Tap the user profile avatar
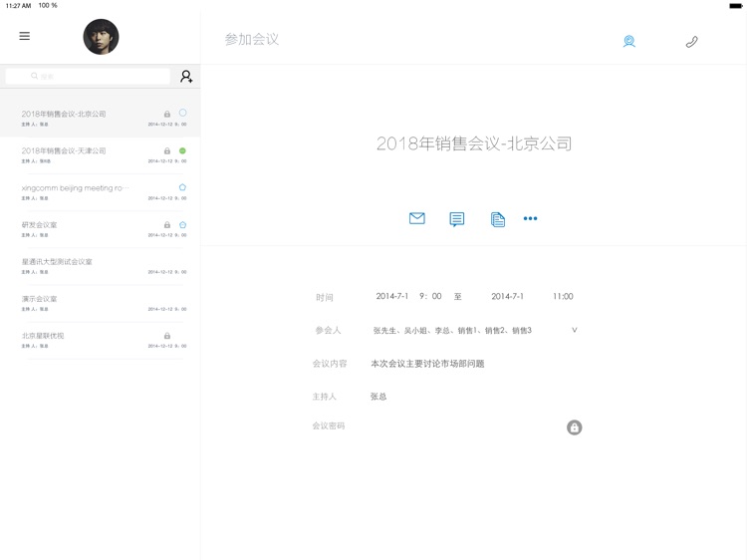This screenshot has width=747, height=560. [x=101, y=37]
